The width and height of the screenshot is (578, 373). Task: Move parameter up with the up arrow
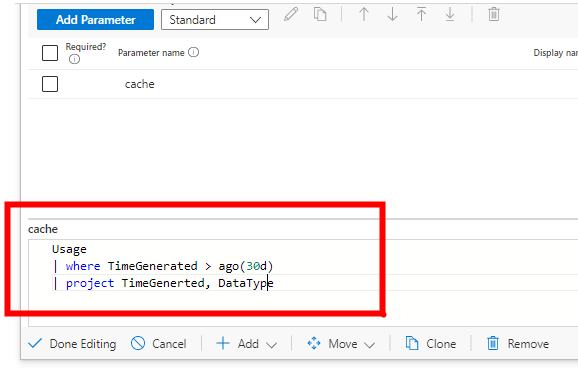point(364,14)
